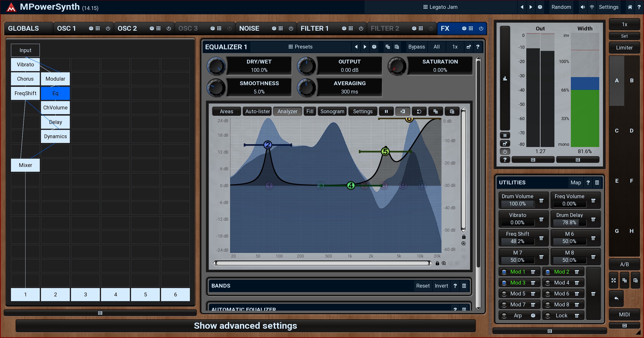
Task: Click the Show advanced settings button
Action: click(x=245, y=326)
